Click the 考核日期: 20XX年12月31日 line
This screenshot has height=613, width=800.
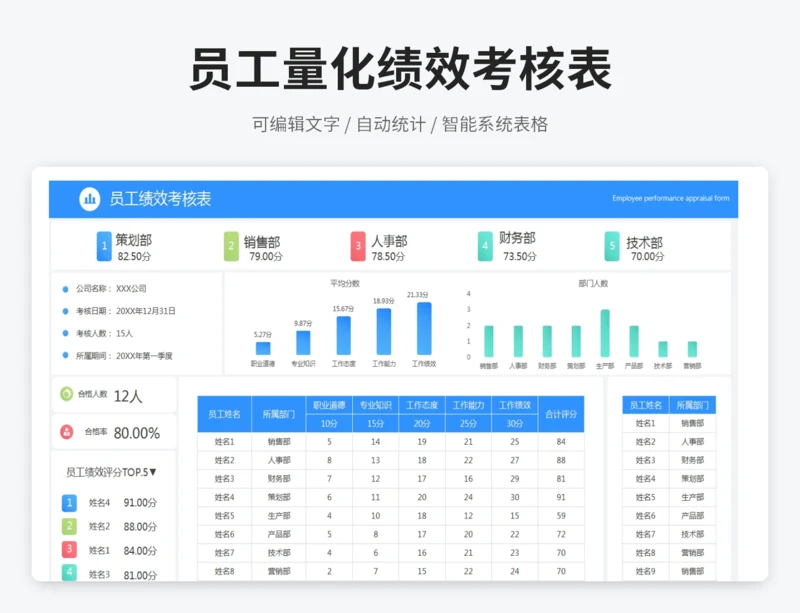(x=126, y=311)
